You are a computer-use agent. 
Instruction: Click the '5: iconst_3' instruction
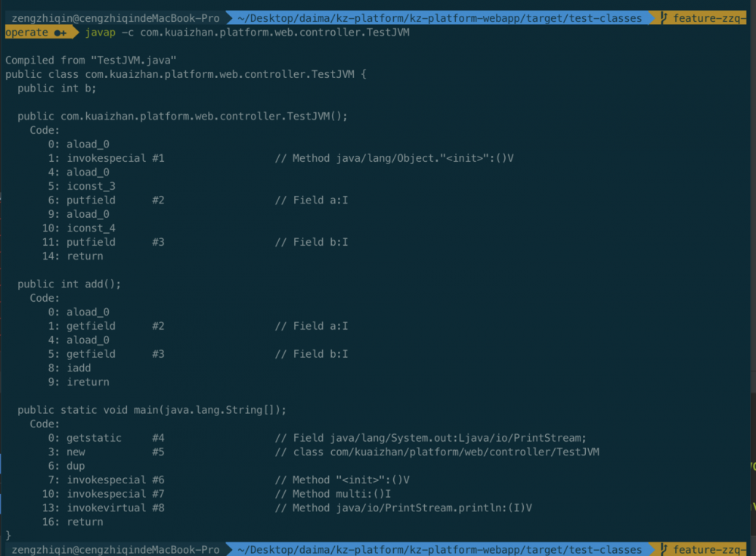pyautogui.click(x=82, y=186)
